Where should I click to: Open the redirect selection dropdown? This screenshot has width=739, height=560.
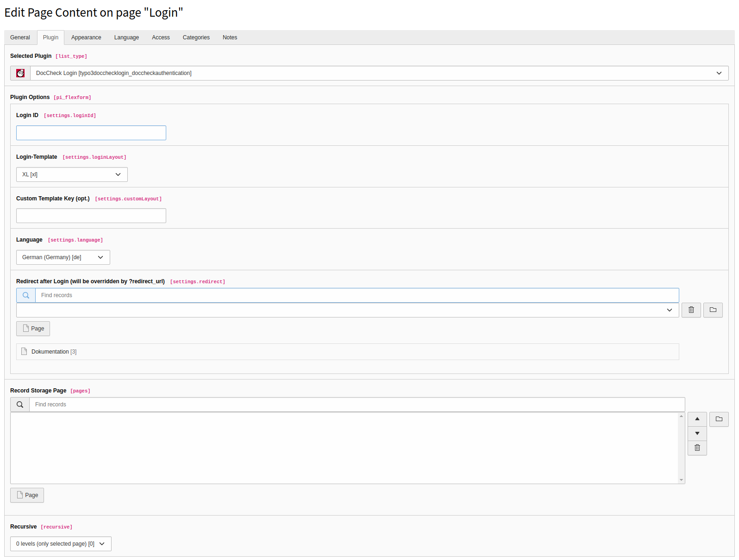tap(348, 310)
